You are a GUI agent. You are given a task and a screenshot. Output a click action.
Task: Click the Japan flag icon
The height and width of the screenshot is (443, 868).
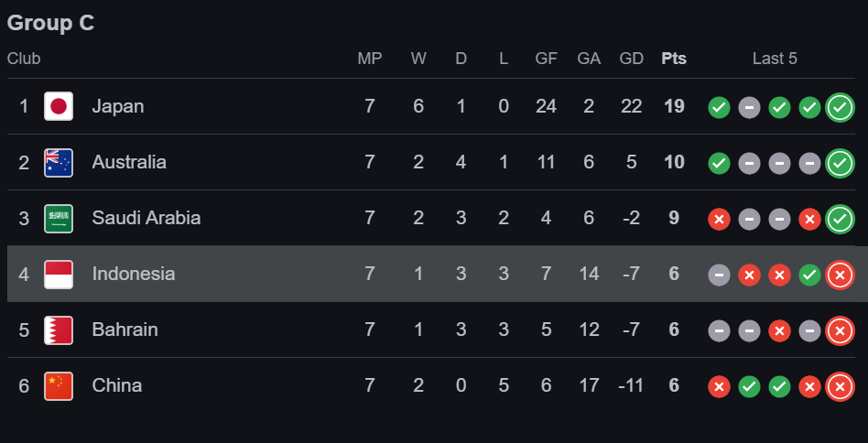click(x=59, y=106)
